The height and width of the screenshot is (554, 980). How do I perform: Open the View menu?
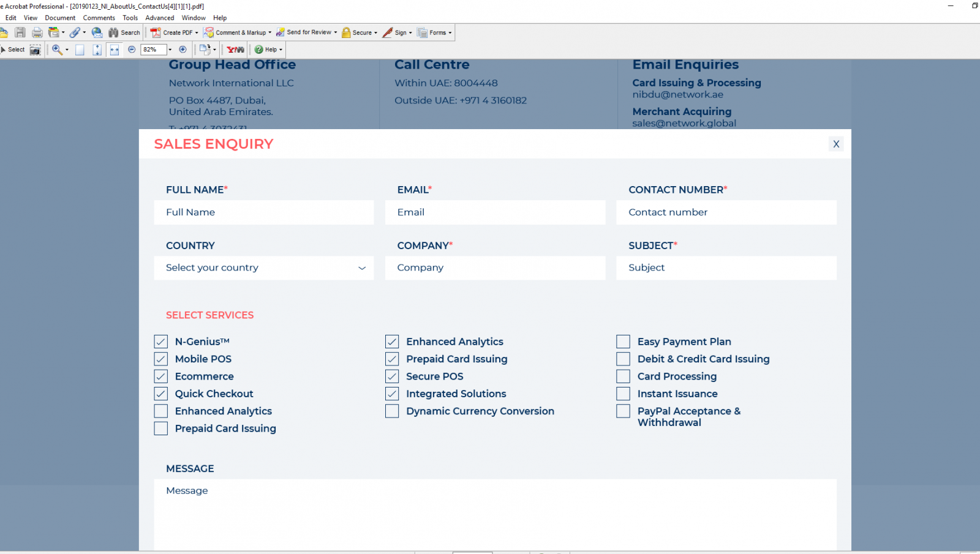click(31, 18)
